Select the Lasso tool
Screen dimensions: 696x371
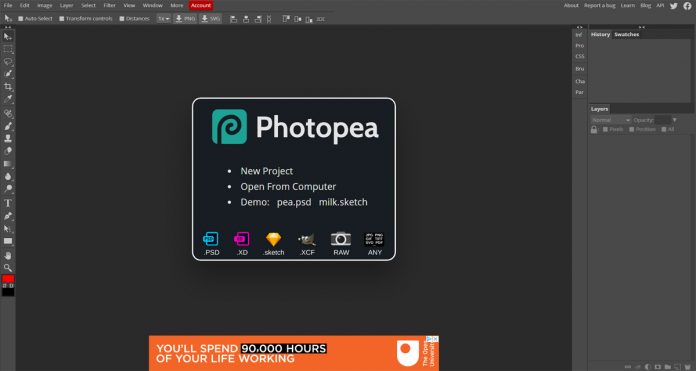click(x=8, y=62)
